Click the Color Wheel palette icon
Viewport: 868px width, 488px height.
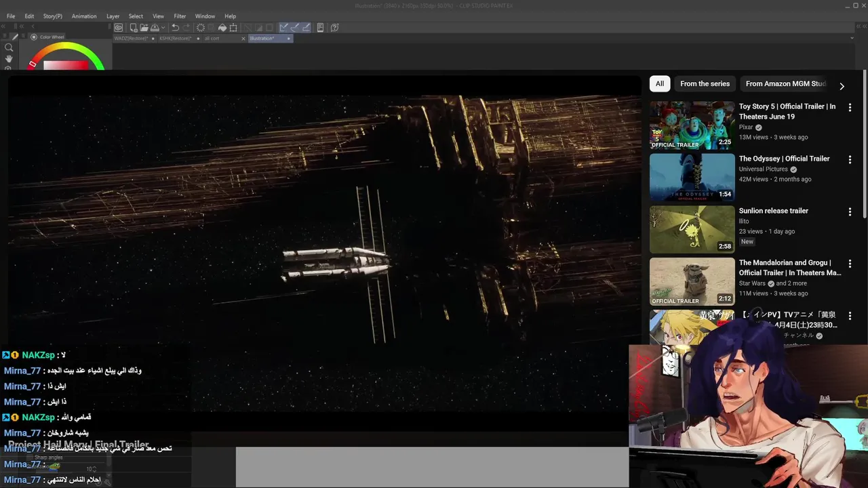(x=33, y=37)
